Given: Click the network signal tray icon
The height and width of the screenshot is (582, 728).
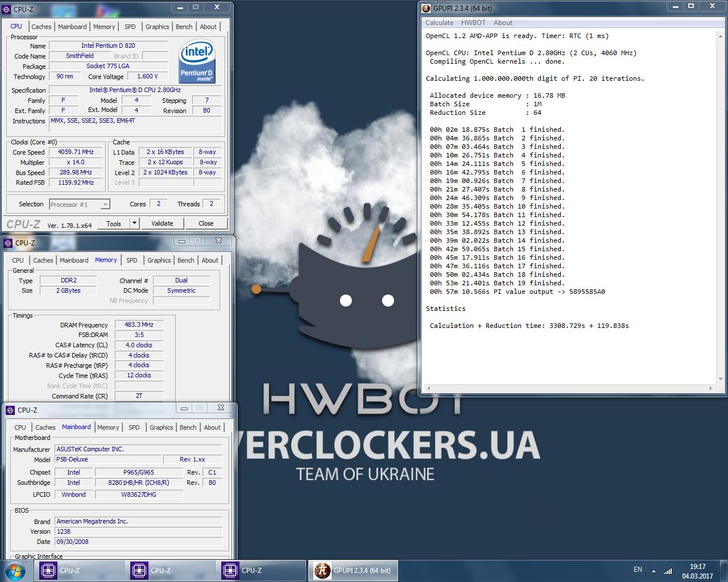Looking at the screenshot, I should coord(668,571).
